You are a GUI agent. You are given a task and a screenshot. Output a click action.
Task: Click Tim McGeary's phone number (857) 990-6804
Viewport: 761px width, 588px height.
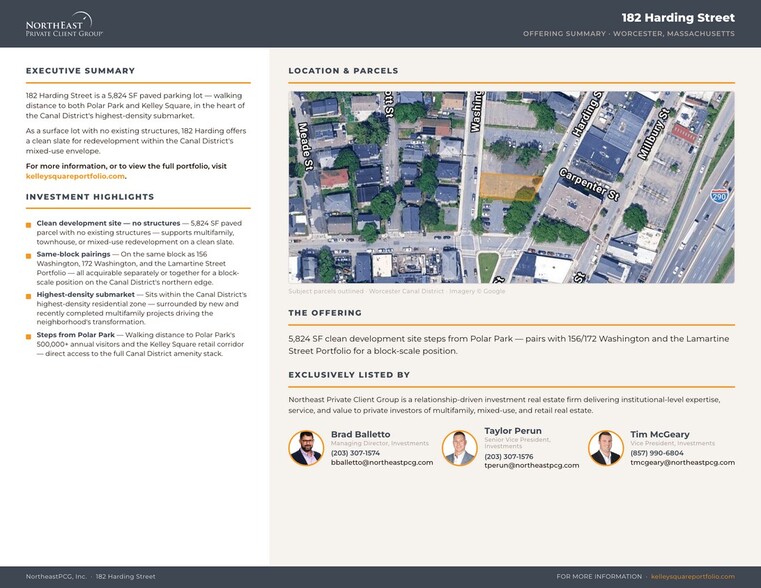pyautogui.click(x=657, y=453)
